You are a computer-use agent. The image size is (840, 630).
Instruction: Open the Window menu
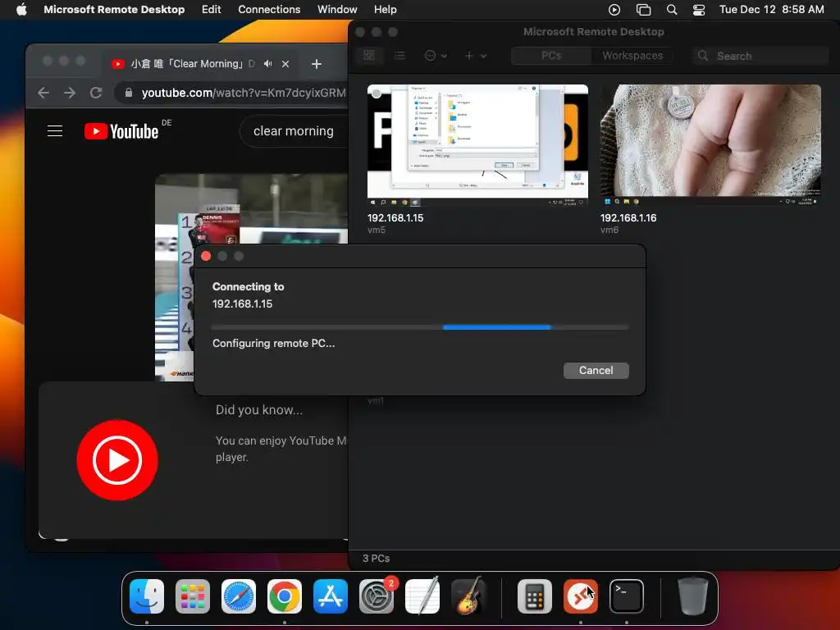[337, 10]
